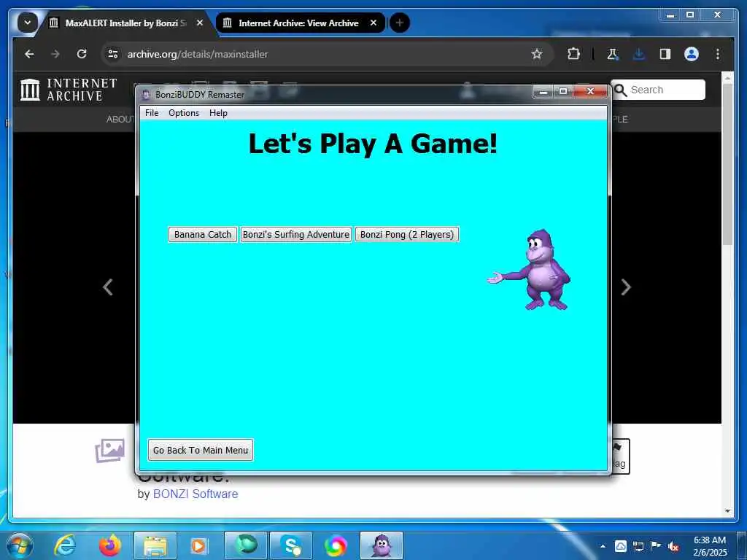This screenshot has height=560, width=747.
Task: Open Chrome three-dot menu
Action: (x=718, y=54)
